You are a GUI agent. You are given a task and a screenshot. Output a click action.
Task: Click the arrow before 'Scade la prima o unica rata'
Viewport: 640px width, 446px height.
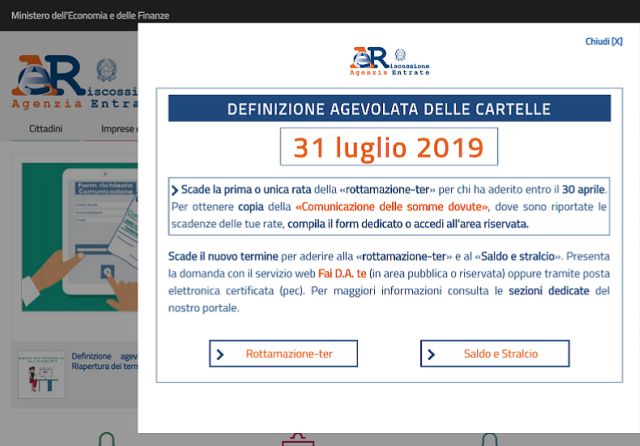tap(175, 190)
